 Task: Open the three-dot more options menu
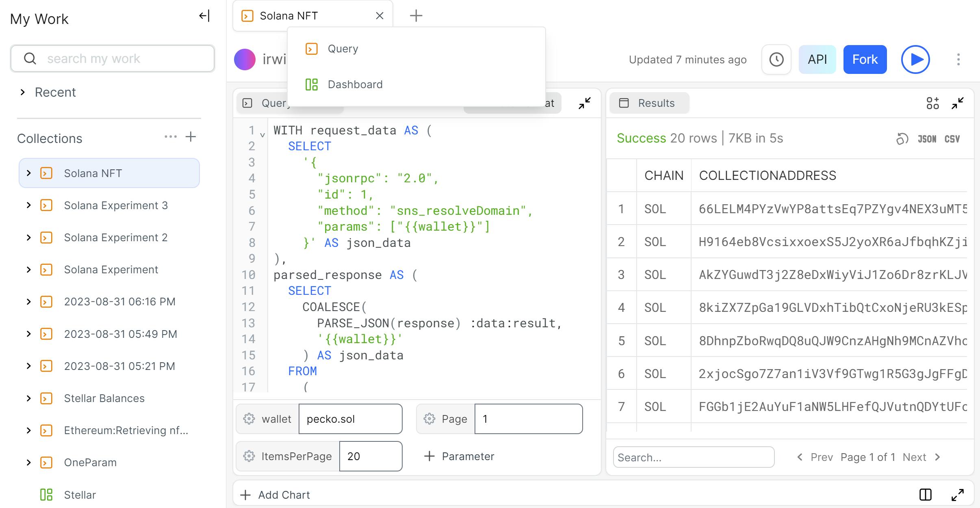click(x=958, y=60)
